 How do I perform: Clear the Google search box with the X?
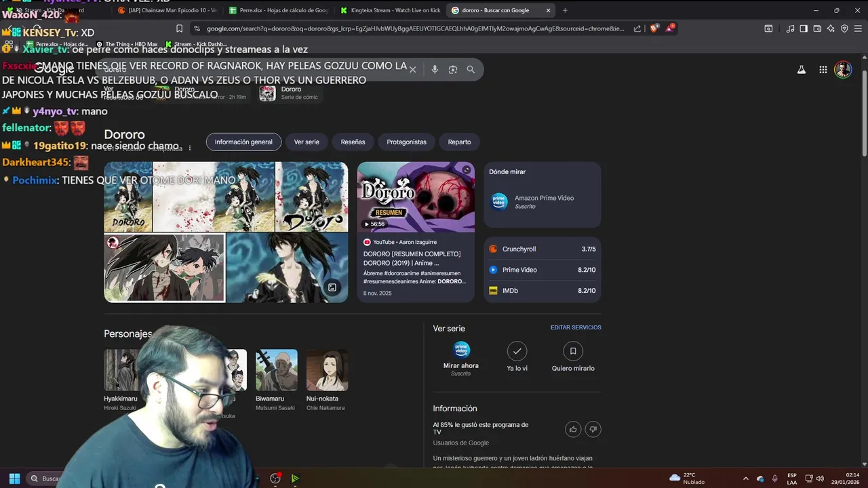click(x=412, y=70)
